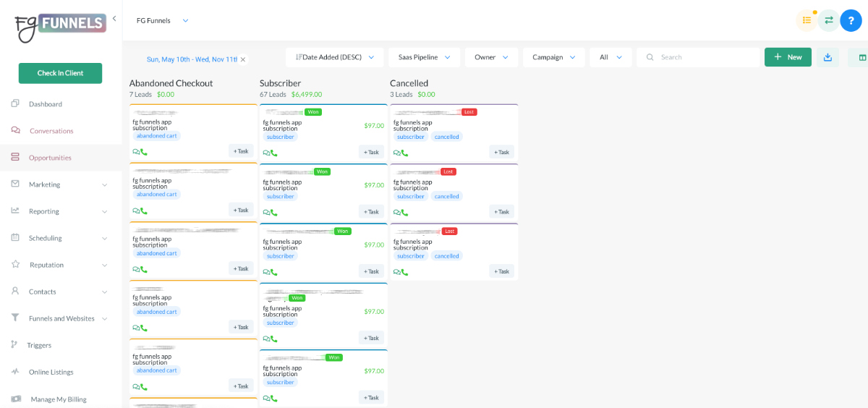This screenshot has height=408, width=868.
Task: Add task on top Abandoned Checkout card
Action: 241,151
